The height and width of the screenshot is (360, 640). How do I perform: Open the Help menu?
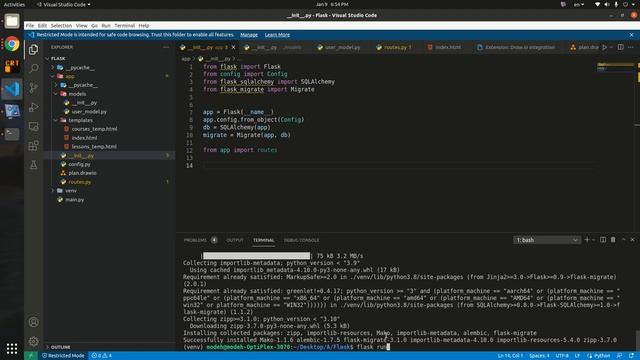tap(144, 25)
